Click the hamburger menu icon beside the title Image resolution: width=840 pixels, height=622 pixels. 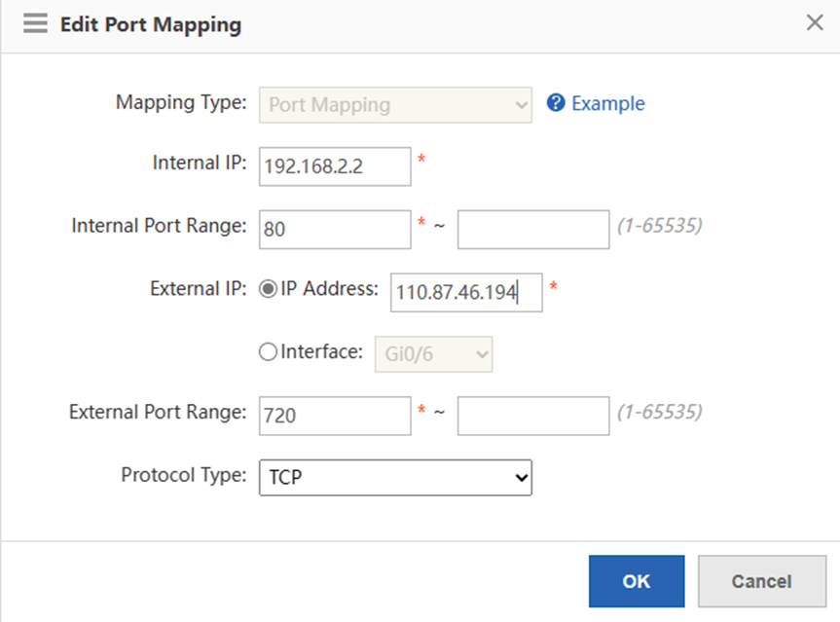click(35, 23)
